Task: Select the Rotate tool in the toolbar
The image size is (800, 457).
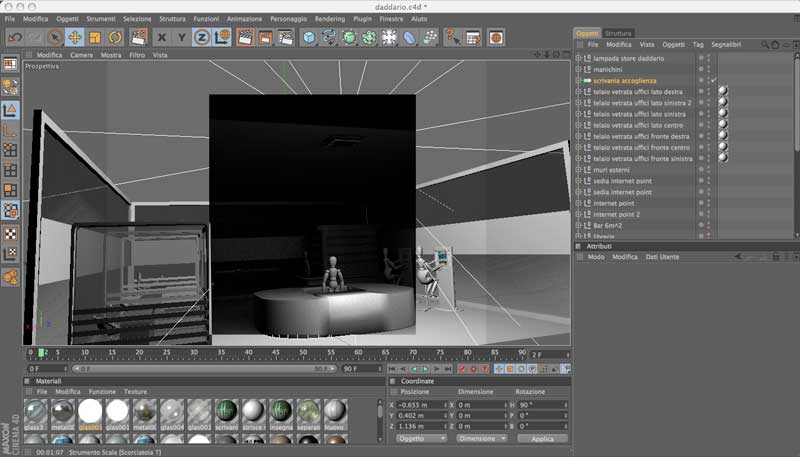Action: click(x=114, y=37)
